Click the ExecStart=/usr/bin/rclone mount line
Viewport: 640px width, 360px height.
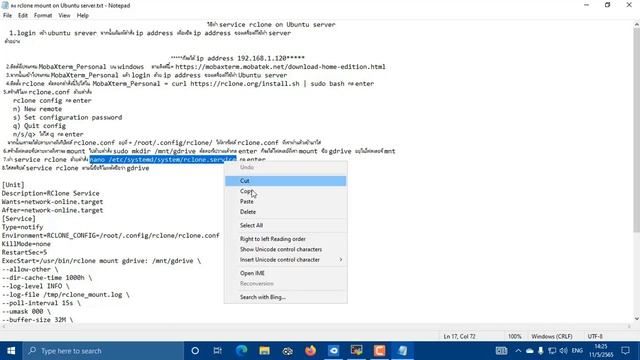click(101, 261)
